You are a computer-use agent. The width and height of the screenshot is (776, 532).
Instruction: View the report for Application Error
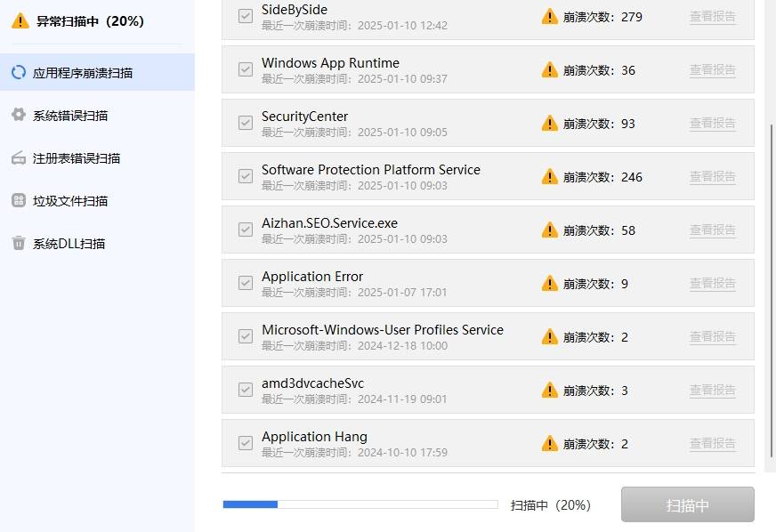(712, 284)
